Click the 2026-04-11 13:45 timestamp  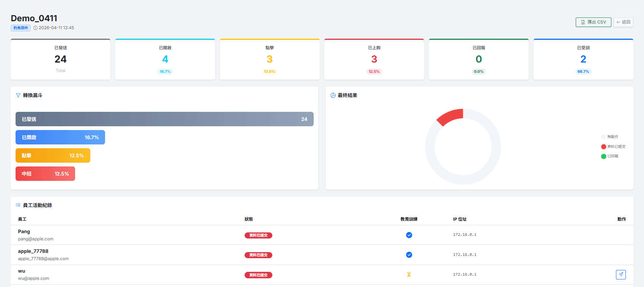[56, 28]
